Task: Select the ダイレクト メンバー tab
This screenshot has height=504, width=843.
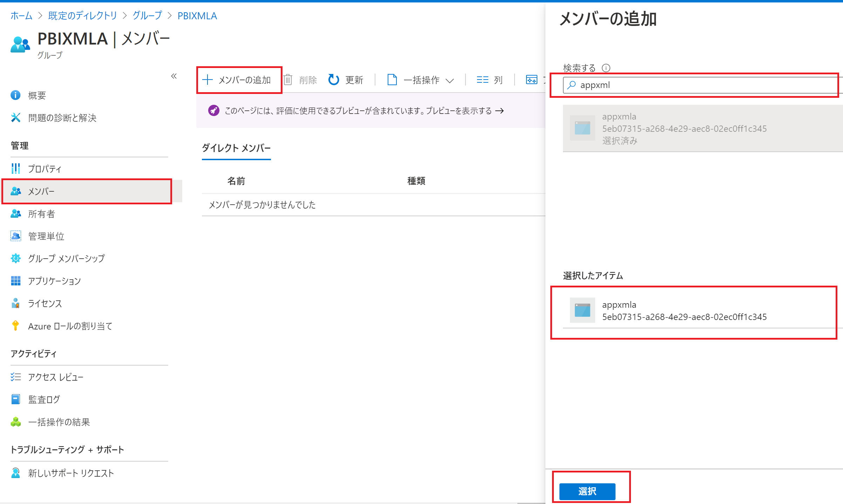Action: tap(236, 148)
